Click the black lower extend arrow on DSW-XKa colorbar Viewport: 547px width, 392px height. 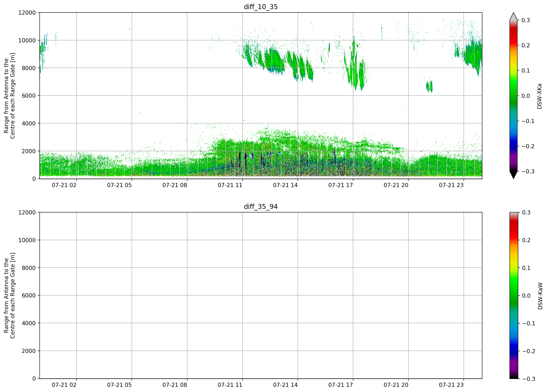point(513,175)
